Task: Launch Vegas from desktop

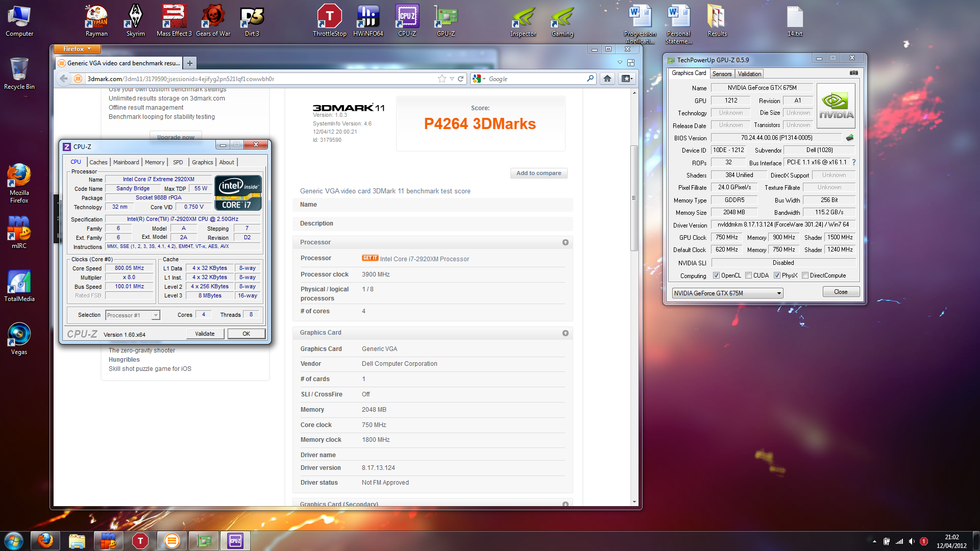Action: click(x=19, y=339)
